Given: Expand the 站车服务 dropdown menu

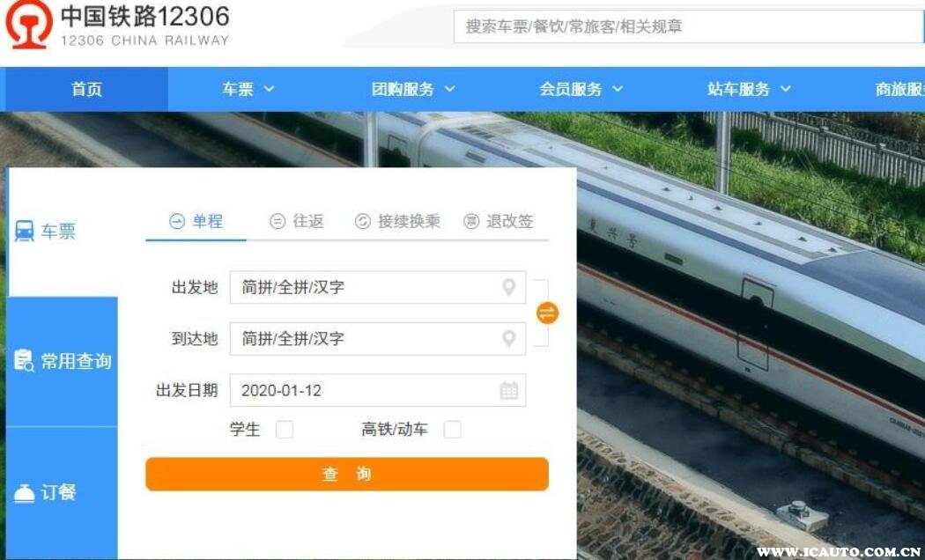Looking at the screenshot, I should pos(749,89).
